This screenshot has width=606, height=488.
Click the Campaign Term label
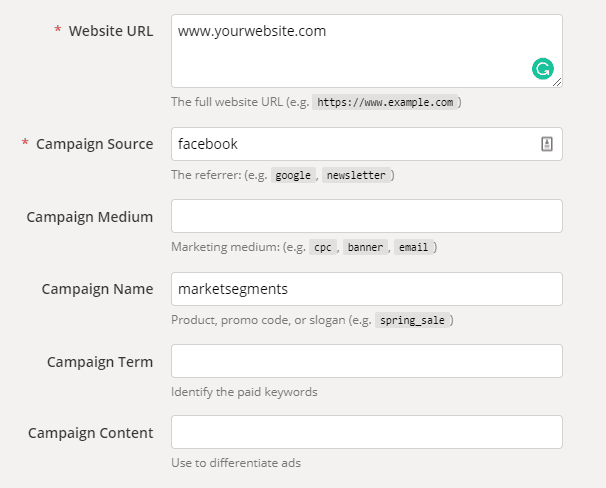[100, 362]
